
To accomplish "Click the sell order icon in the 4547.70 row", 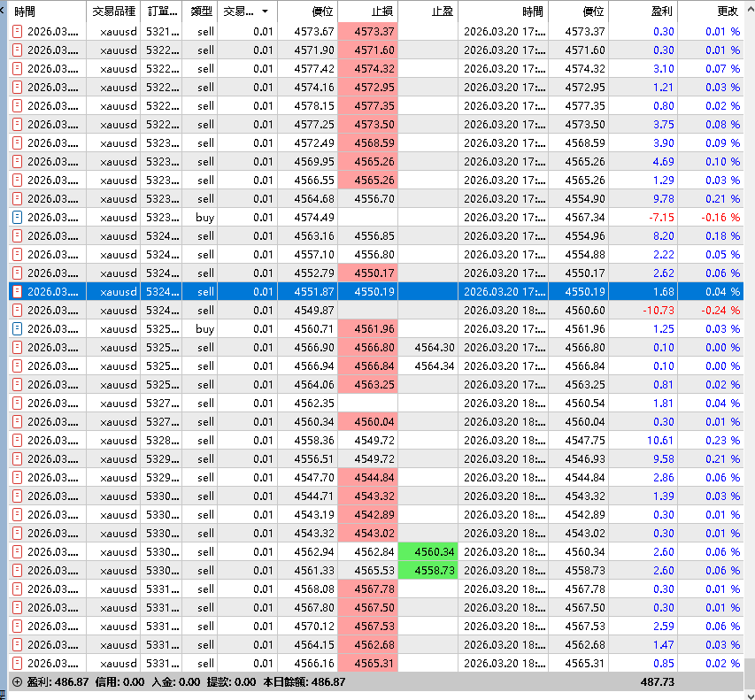I will point(17,478).
